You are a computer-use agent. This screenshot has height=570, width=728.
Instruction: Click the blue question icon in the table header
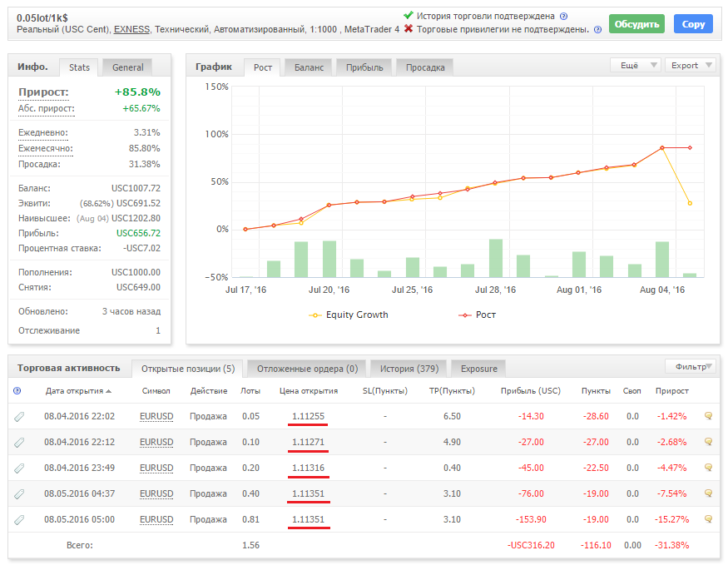click(17, 391)
